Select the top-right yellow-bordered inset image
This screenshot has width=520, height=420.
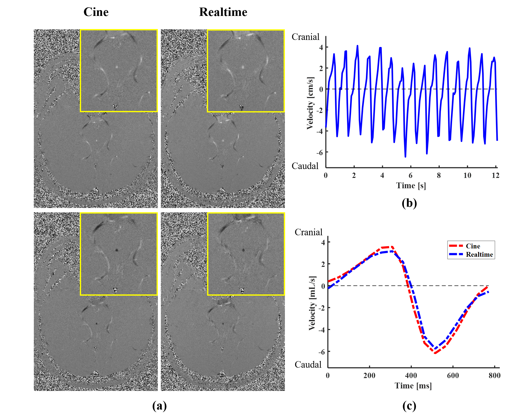point(246,71)
